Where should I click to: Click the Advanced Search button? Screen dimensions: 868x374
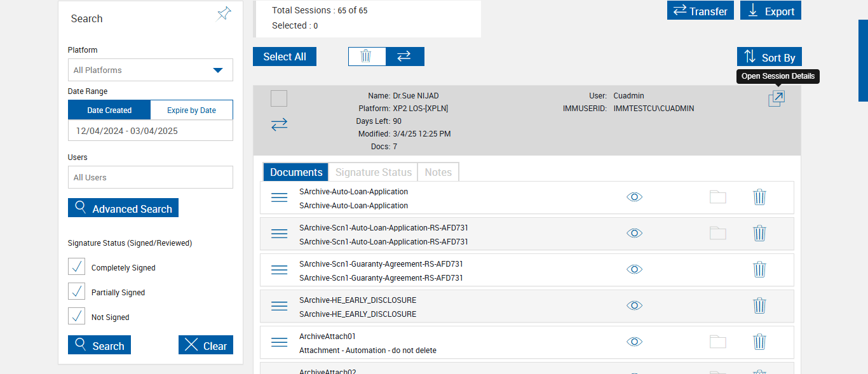(x=123, y=208)
